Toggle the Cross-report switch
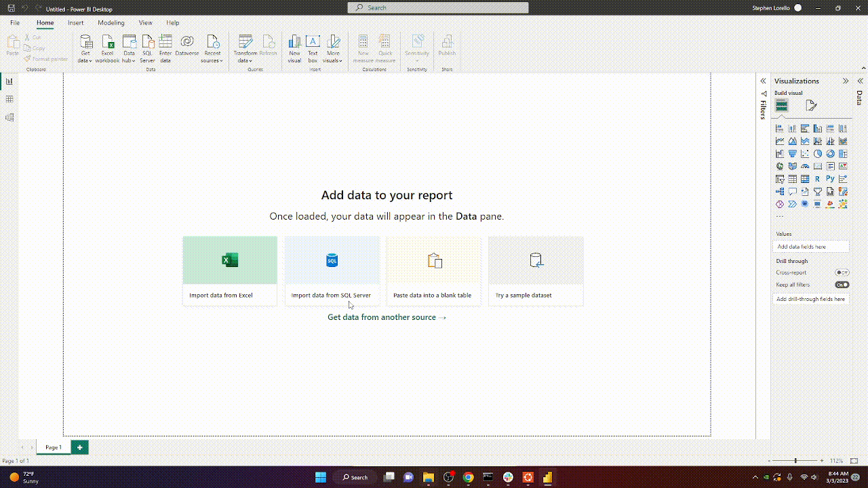The width and height of the screenshot is (868, 488). pos(842,272)
